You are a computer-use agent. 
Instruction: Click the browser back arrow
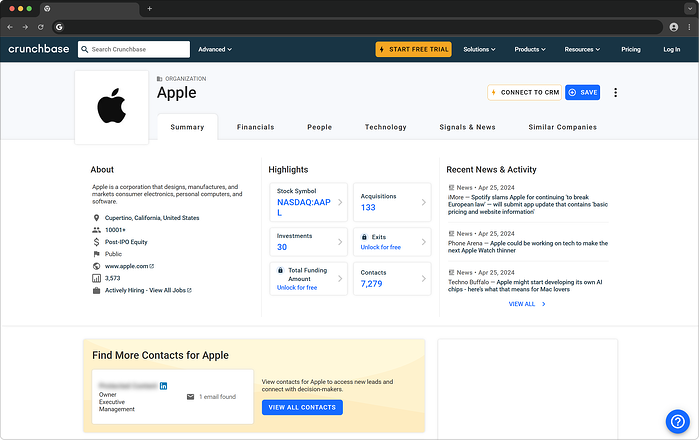coord(10,26)
